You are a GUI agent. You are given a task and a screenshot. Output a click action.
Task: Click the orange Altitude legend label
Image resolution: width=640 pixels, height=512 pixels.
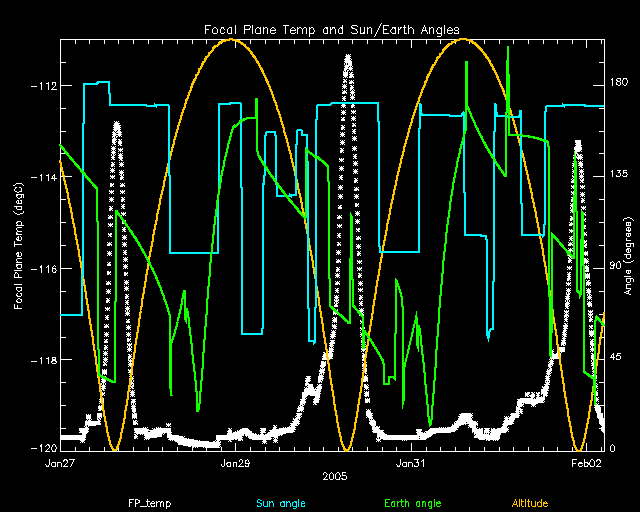click(531, 503)
